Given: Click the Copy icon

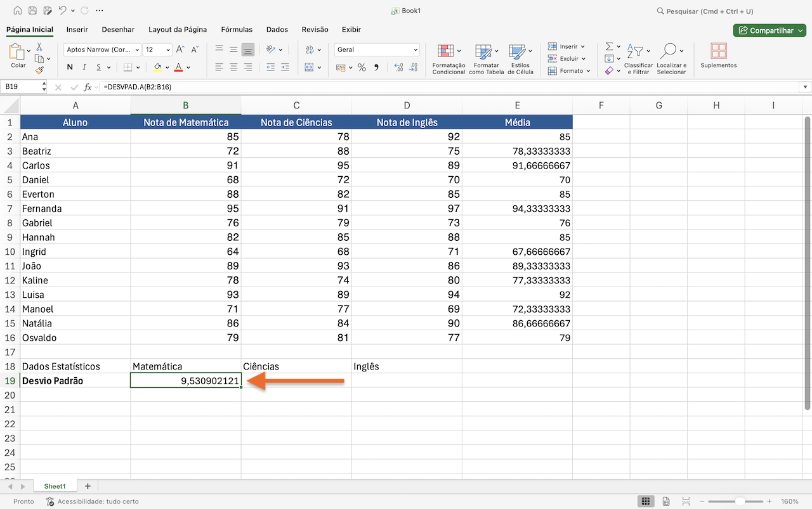Looking at the screenshot, I should tap(39, 59).
